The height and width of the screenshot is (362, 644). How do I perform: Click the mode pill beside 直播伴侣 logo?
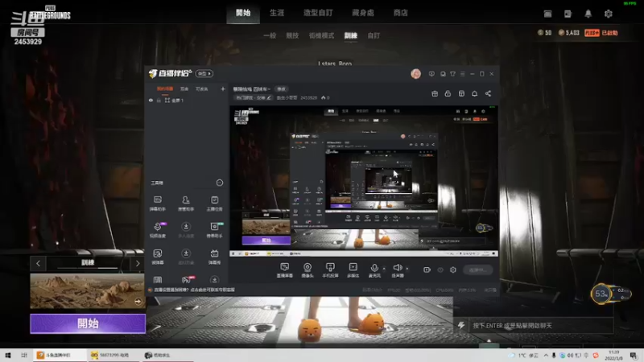coord(204,73)
